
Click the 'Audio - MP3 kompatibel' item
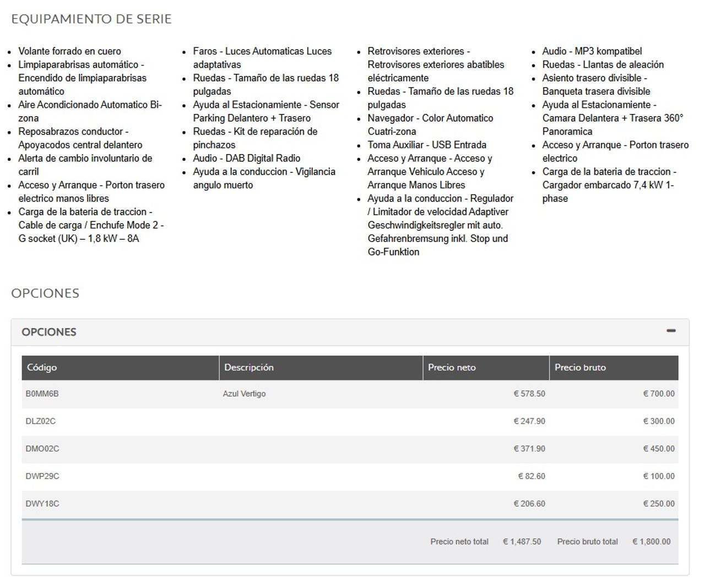coord(592,51)
